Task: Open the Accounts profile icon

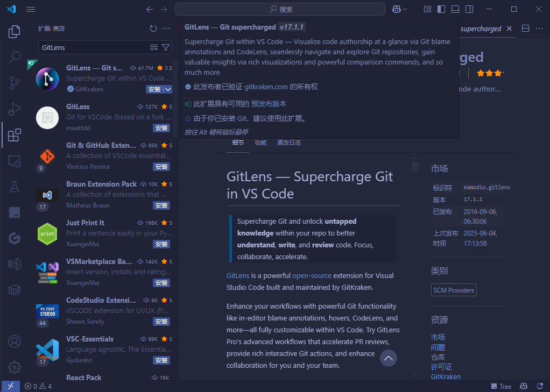Action: pos(15,341)
